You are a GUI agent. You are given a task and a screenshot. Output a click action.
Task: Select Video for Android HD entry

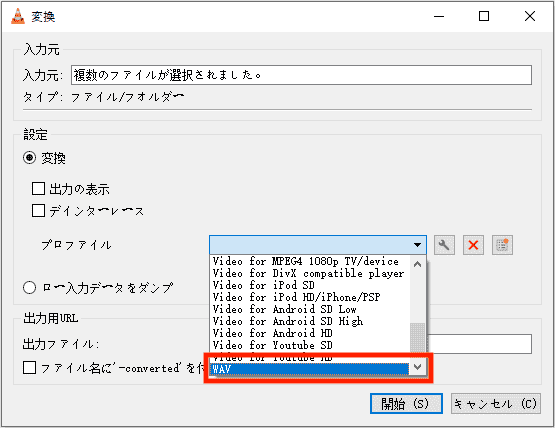(309, 333)
